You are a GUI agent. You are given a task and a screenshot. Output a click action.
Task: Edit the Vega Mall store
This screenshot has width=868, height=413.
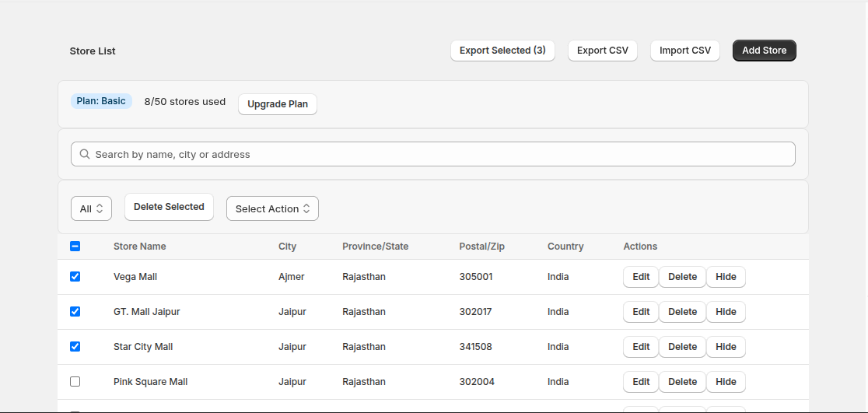click(x=641, y=277)
